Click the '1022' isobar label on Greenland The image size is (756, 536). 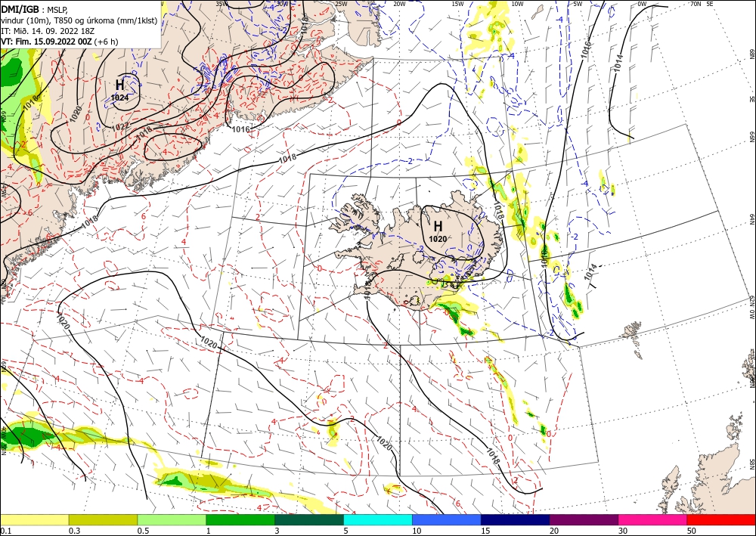coord(120,127)
